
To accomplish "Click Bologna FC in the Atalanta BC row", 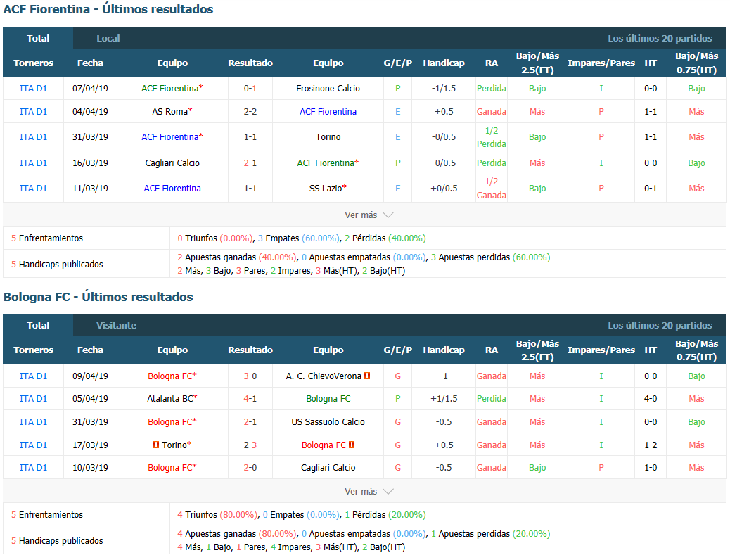I will [328, 398].
